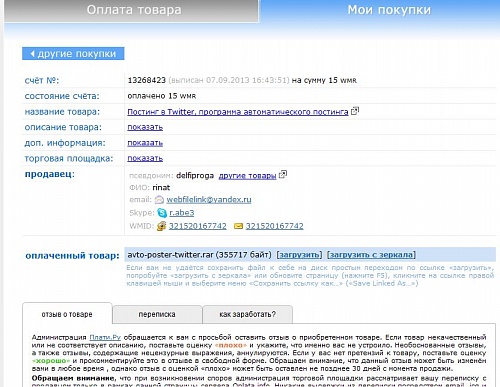Open second WMID 321520167742 message link
The height and width of the screenshot is (387, 500).
(x=275, y=226)
